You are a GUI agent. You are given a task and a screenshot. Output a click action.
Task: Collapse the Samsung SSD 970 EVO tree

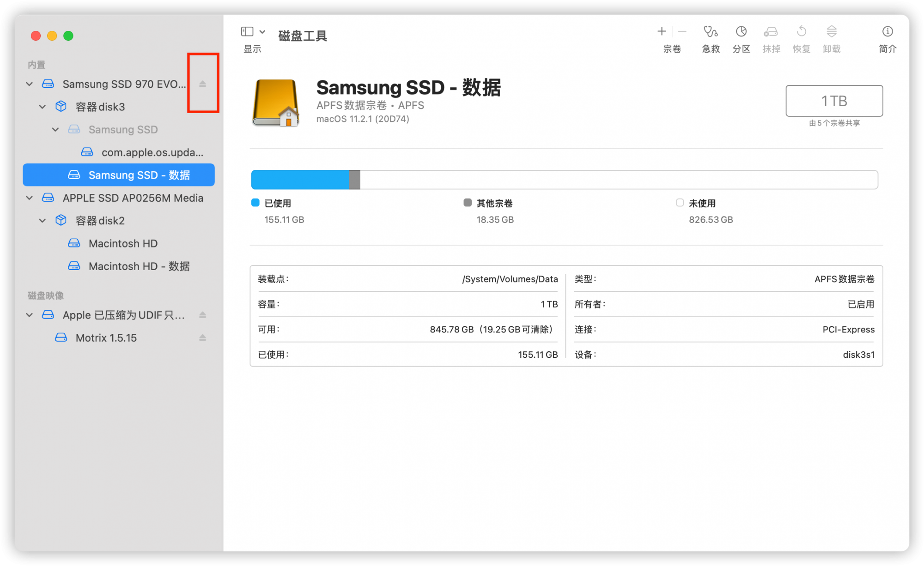pos(30,84)
